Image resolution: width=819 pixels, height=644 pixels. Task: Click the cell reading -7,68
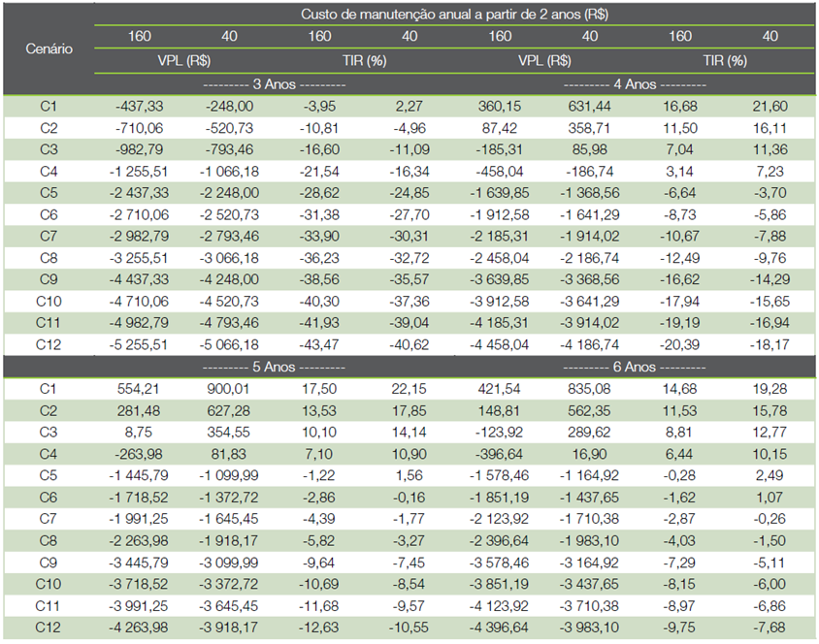(x=770, y=627)
